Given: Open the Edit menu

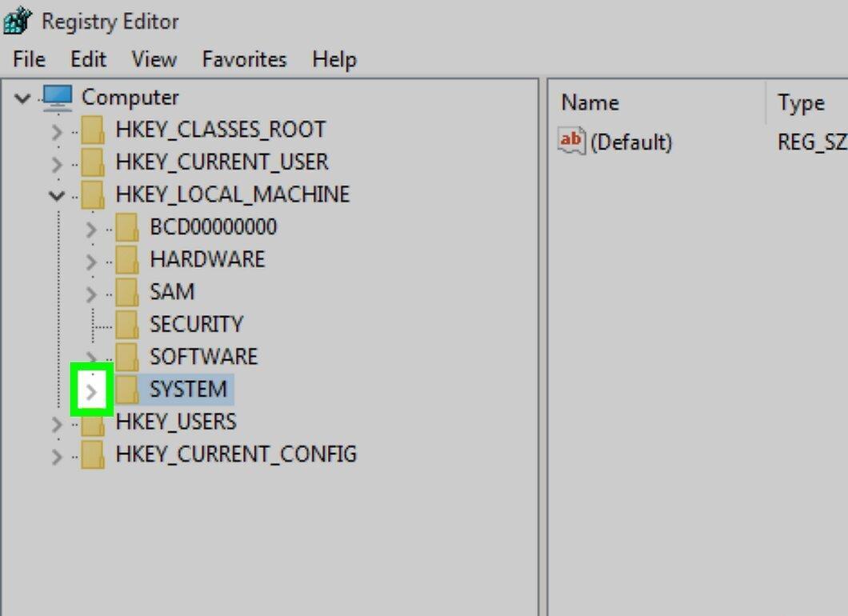Looking at the screenshot, I should point(88,59).
